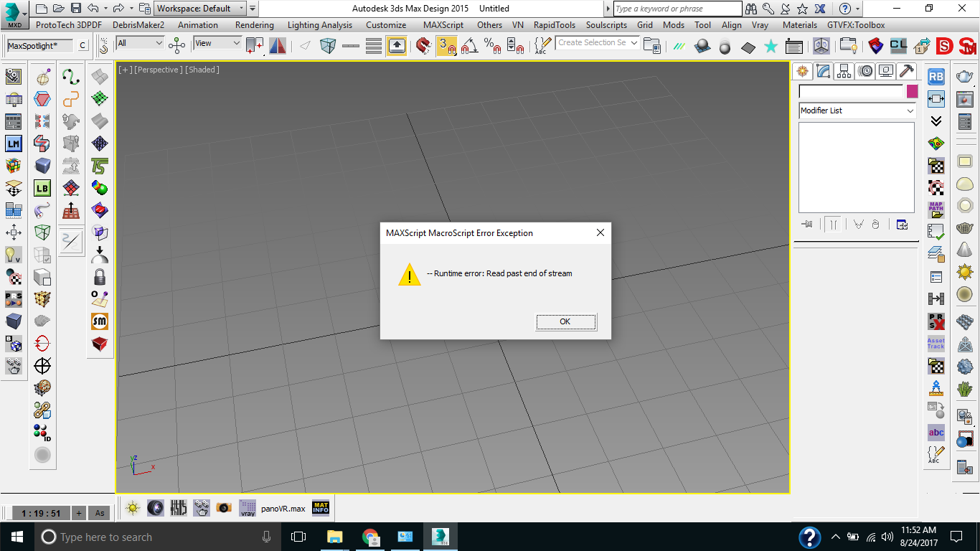This screenshot has height=551, width=980.
Task: Toggle show end result modifier button
Action: 833,225
